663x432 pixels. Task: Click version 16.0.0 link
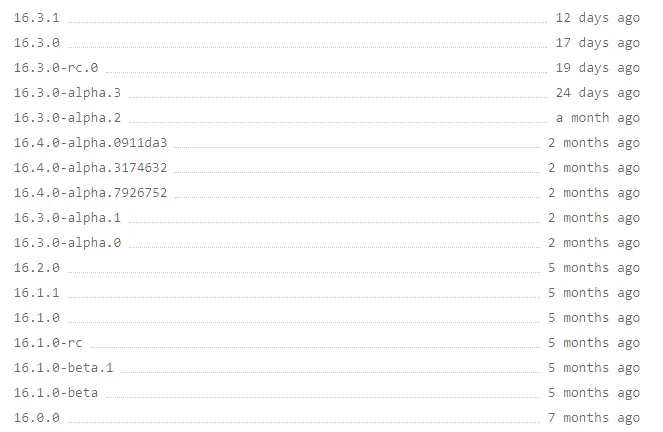tap(36, 417)
